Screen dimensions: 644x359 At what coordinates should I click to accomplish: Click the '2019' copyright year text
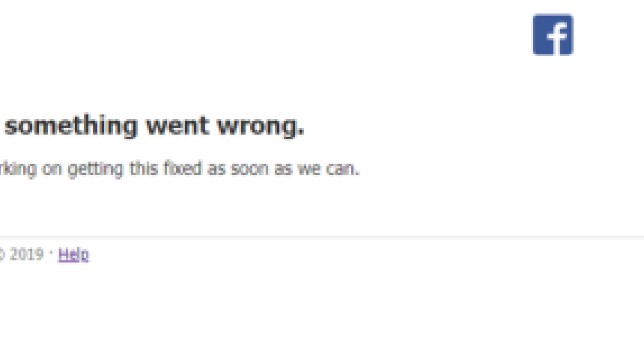tap(26, 254)
